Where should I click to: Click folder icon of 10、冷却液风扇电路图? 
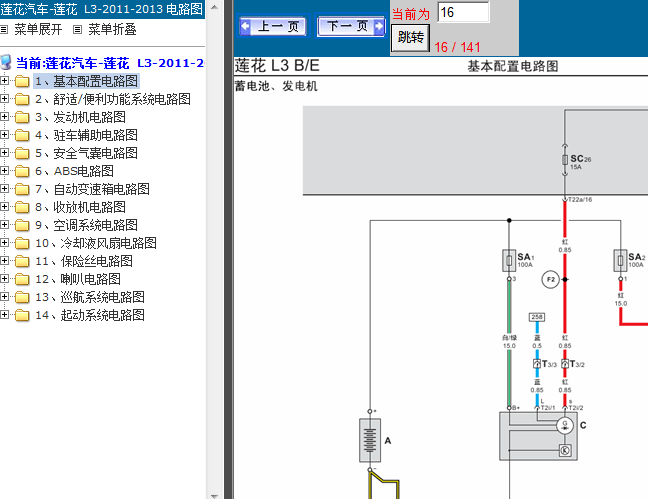(x=22, y=243)
